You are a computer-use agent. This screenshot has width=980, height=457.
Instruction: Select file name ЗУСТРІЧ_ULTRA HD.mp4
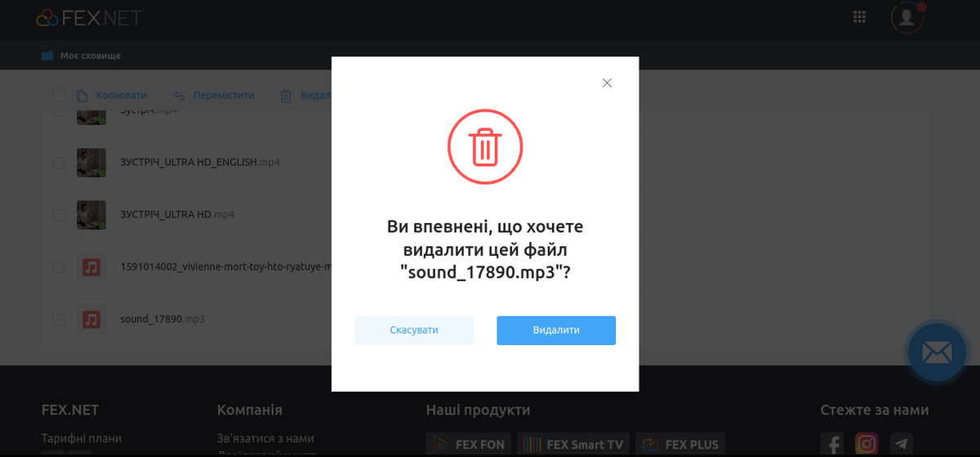tap(177, 214)
